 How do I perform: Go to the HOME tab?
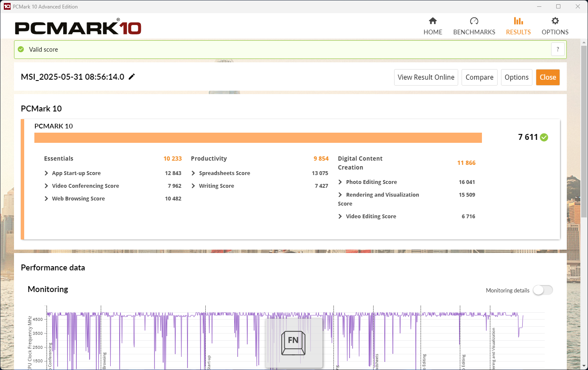tap(433, 26)
